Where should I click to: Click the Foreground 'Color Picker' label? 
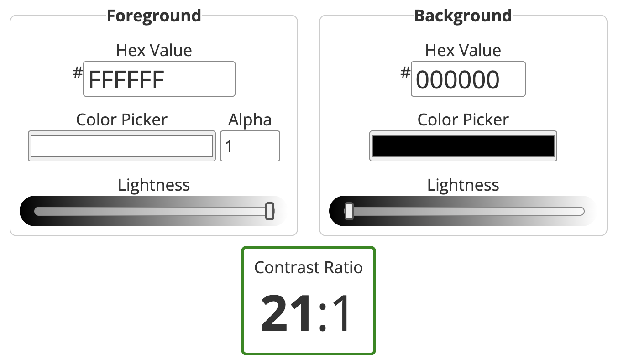pos(121,120)
